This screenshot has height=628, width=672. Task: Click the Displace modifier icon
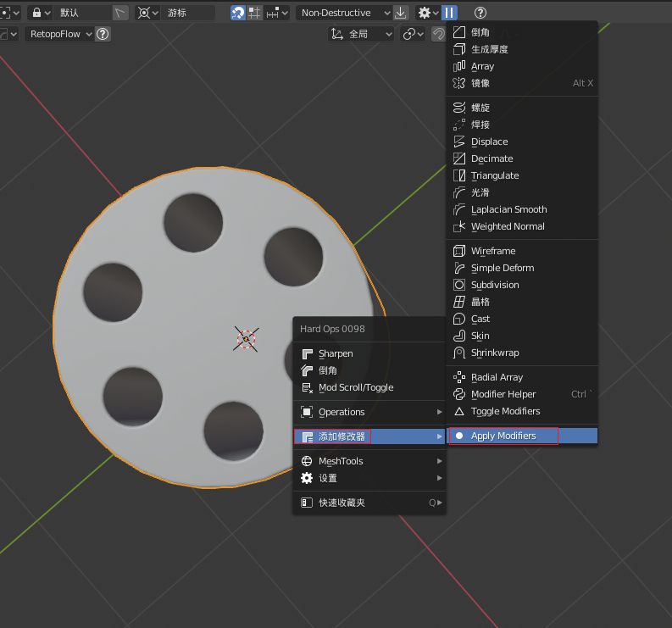point(459,142)
